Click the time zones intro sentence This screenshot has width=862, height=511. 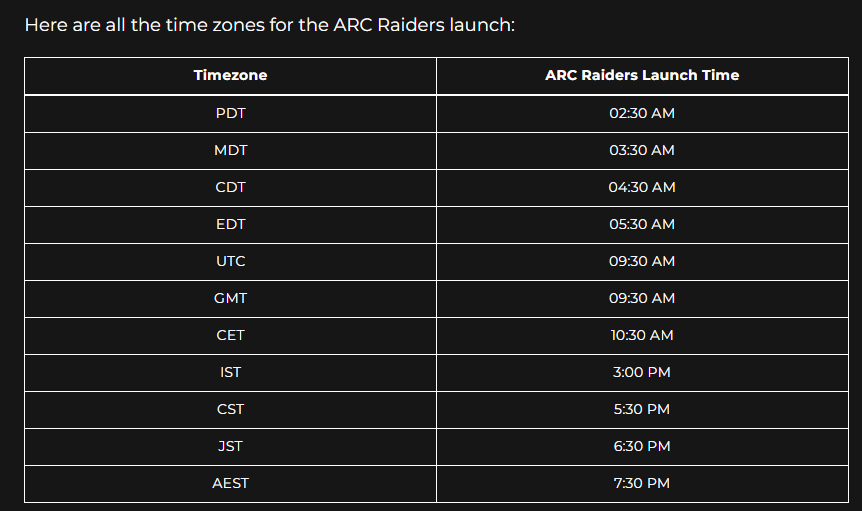pyautogui.click(x=269, y=24)
